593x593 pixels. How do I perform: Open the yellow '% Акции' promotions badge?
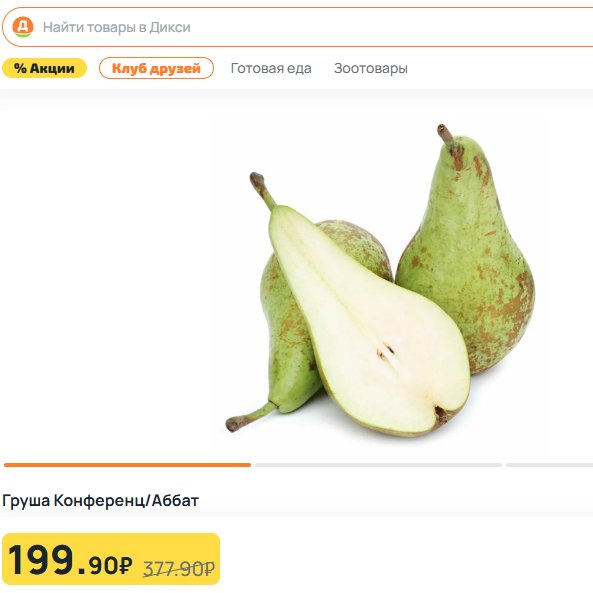click(44, 68)
